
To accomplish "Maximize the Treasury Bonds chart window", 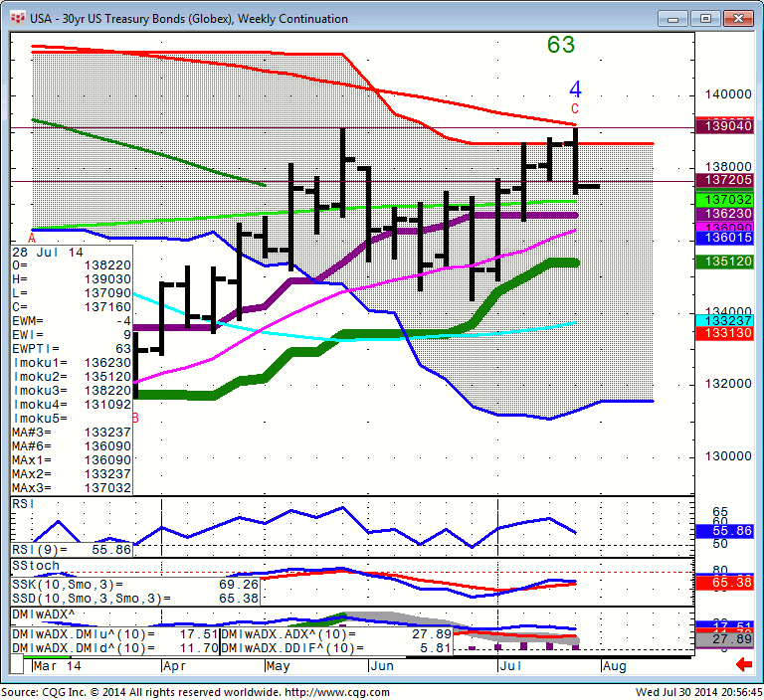I will pyautogui.click(x=705, y=19).
